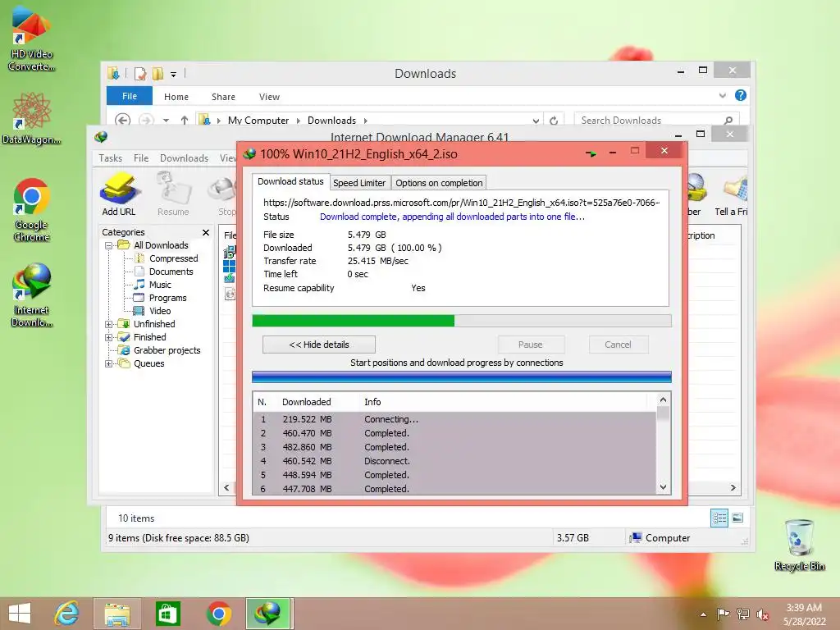This screenshot has height=630, width=840.
Task: Click the volume icon in system tray
Action: coord(763,614)
